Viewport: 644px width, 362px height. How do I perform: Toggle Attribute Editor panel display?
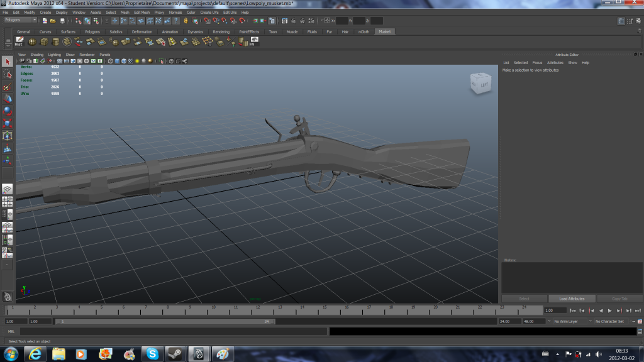click(621, 21)
